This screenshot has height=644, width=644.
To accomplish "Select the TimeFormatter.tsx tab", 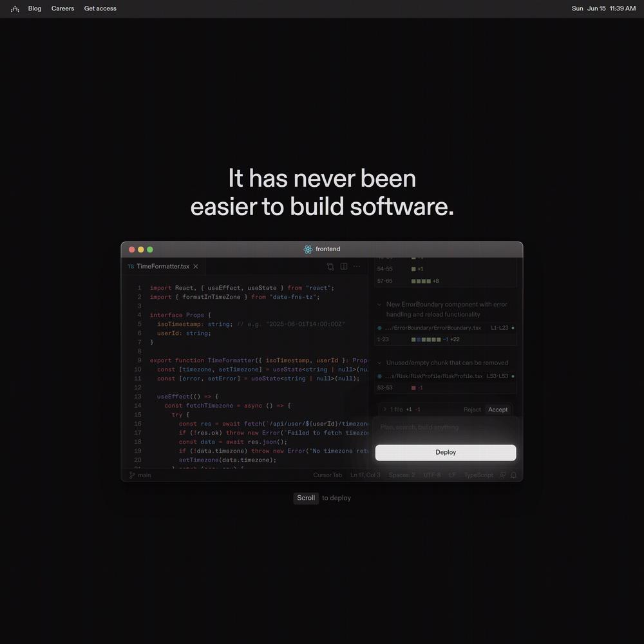I will 163,266.
